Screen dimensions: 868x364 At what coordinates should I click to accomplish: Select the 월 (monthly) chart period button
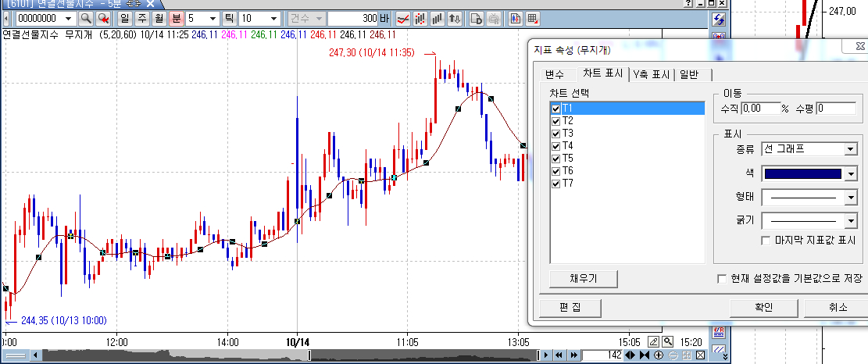click(x=159, y=18)
